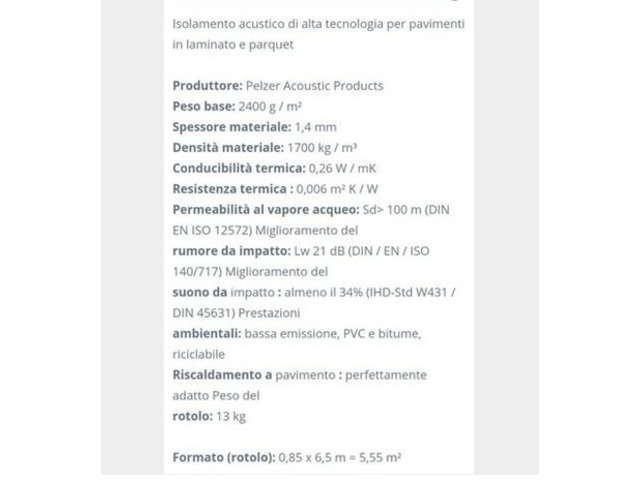
Task: Click the 'Isolamento acustico di alta tecnologia' description text
Action: pyautogui.click(x=318, y=34)
